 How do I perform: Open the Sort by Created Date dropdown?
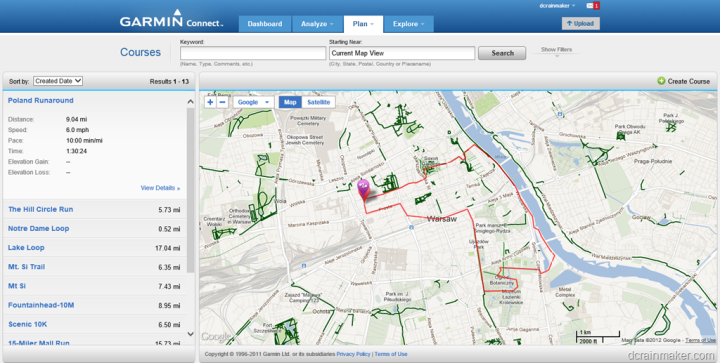tap(58, 81)
